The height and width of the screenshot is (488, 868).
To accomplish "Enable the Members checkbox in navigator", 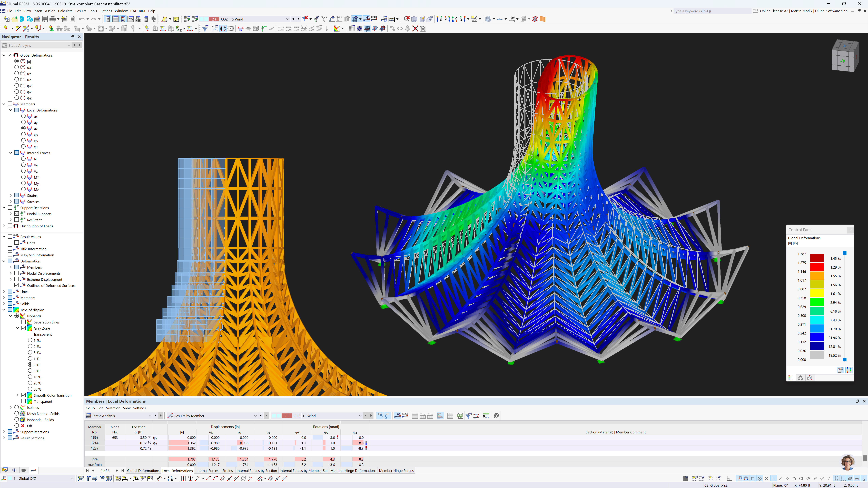I will pos(10,104).
